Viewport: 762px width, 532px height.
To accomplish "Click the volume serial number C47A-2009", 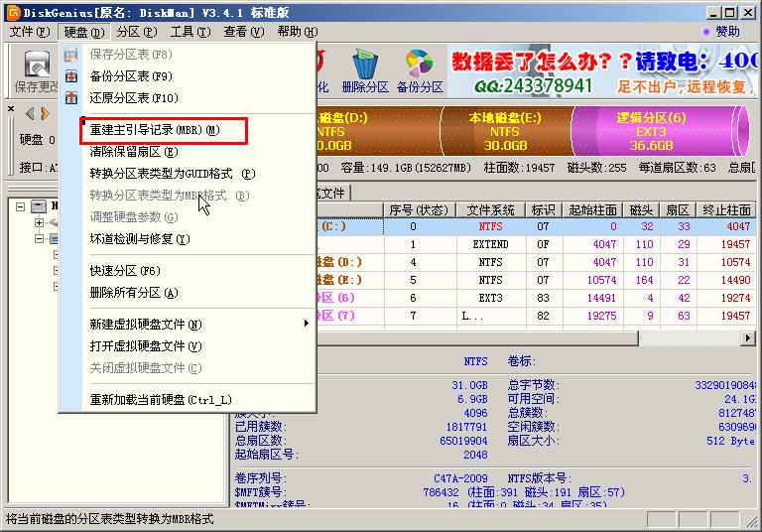I will (460, 478).
